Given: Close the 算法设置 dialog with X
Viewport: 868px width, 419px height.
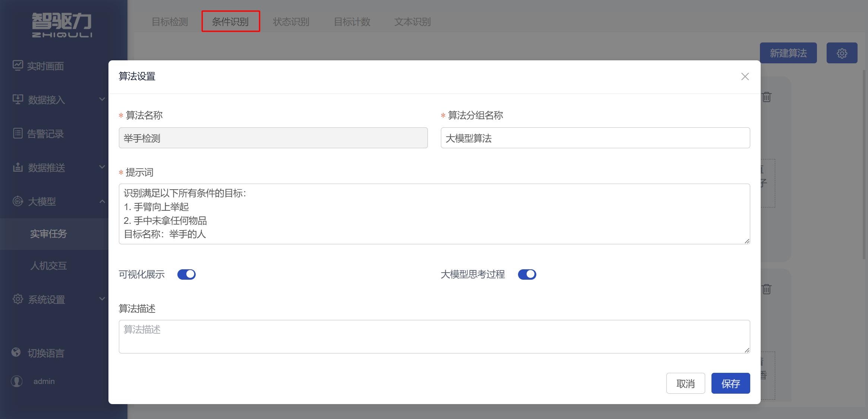Looking at the screenshot, I should [x=745, y=76].
